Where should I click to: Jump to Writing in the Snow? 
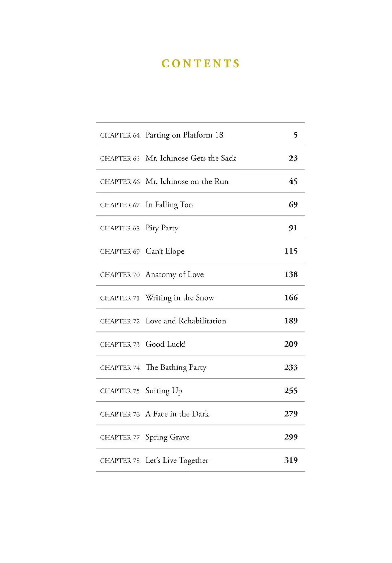200,297
